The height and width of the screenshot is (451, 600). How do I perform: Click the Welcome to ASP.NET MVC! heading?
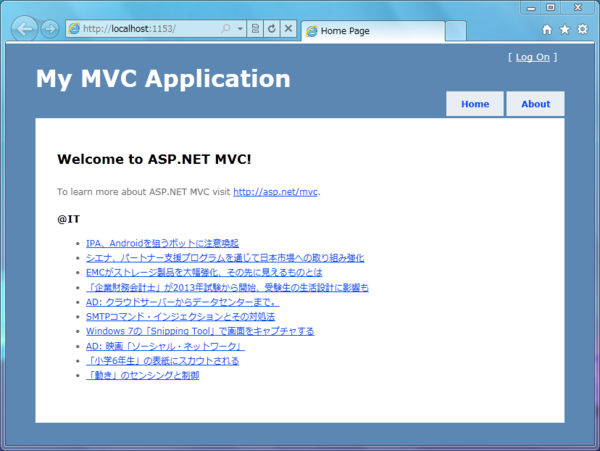tap(154, 159)
